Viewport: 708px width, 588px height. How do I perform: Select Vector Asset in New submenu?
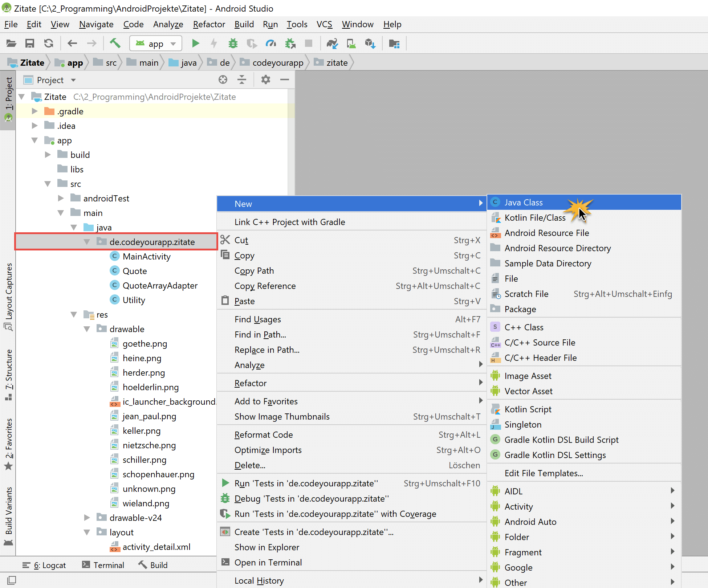coord(584,391)
